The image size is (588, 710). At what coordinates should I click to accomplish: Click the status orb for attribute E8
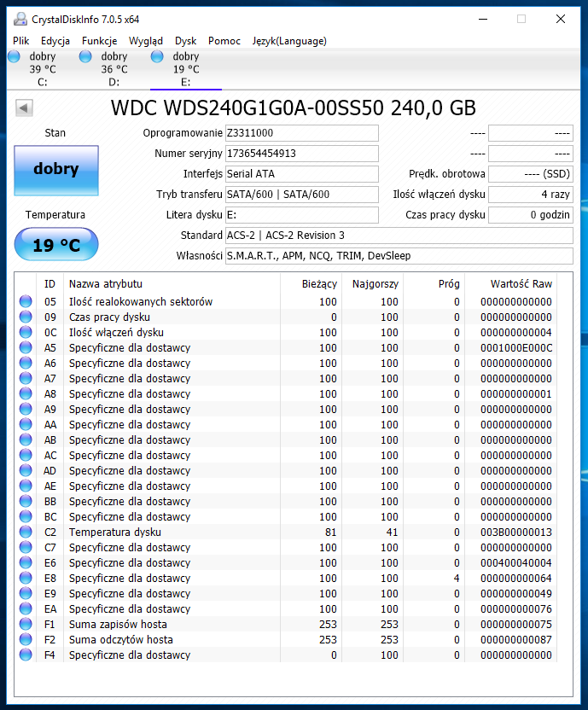[26, 579]
